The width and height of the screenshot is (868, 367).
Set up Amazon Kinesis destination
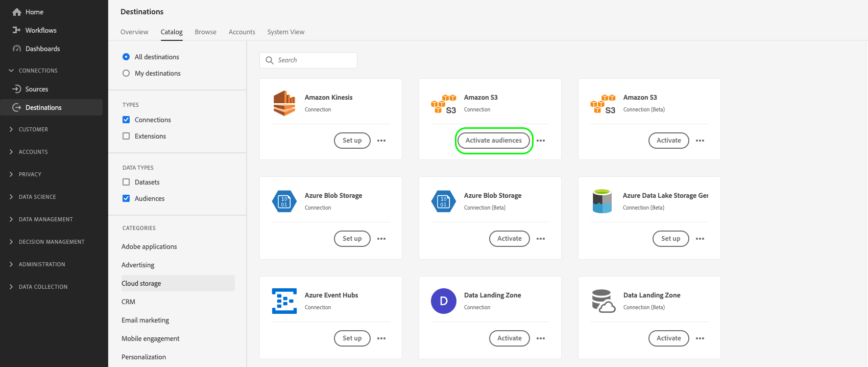pos(352,141)
